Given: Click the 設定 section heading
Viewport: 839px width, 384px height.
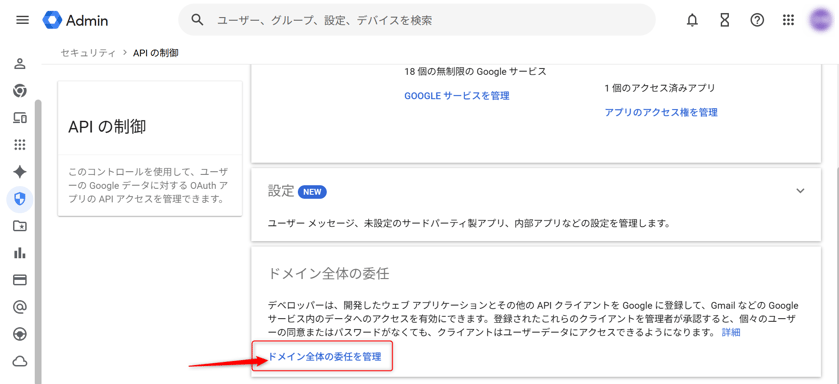Looking at the screenshot, I should [281, 191].
